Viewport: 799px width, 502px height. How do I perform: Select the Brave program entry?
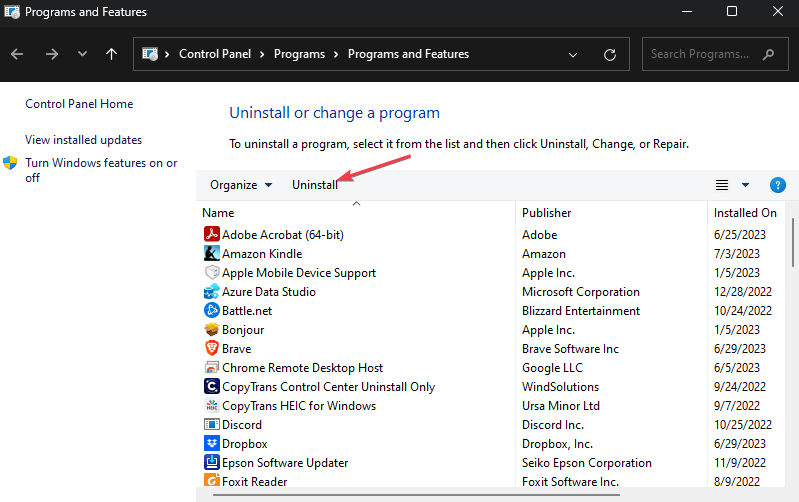(236, 349)
